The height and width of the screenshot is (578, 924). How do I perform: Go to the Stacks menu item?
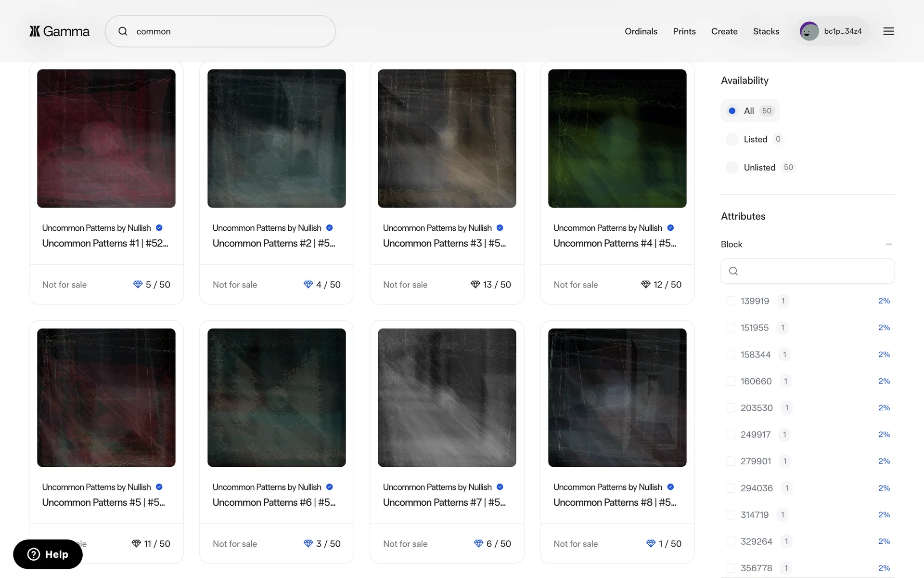pos(766,31)
